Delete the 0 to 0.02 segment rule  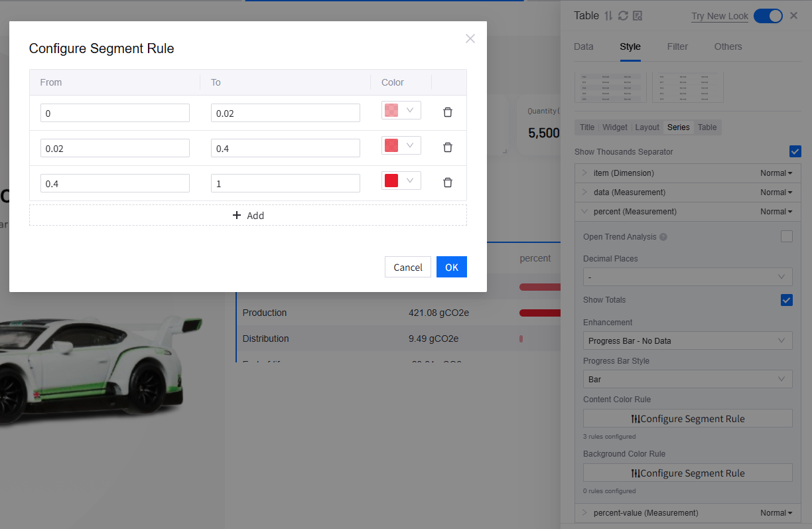point(448,113)
